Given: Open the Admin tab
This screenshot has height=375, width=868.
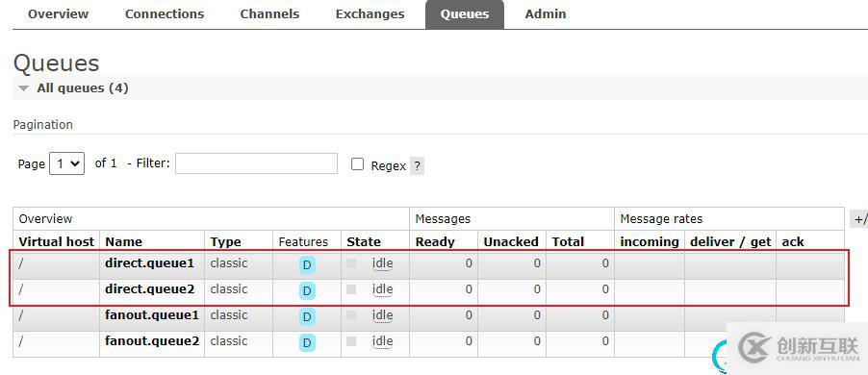Looking at the screenshot, I should click(546, 13).
